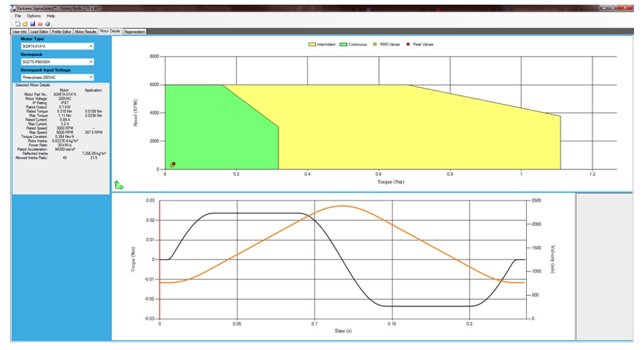Expand the Servopack model dropdown
The height and width of the screenshot is (350, 644).
coord(91,62)
